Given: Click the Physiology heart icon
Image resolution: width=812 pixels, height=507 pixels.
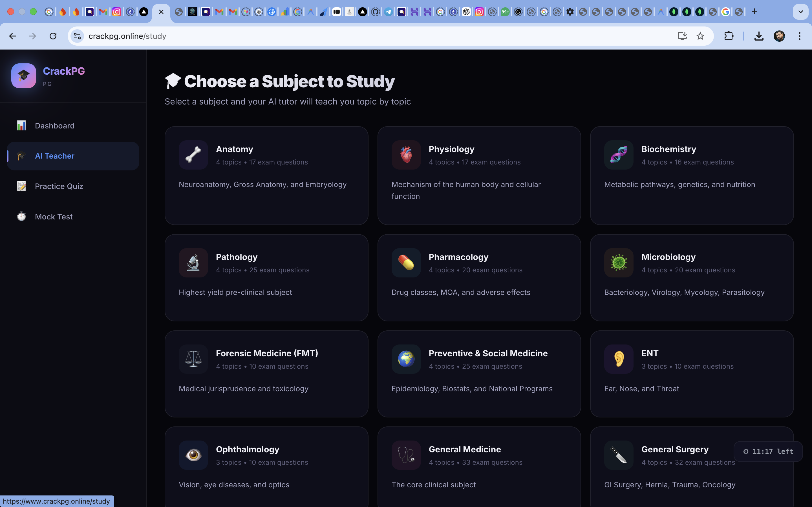Looking at the screenshot, I should 406,155.
